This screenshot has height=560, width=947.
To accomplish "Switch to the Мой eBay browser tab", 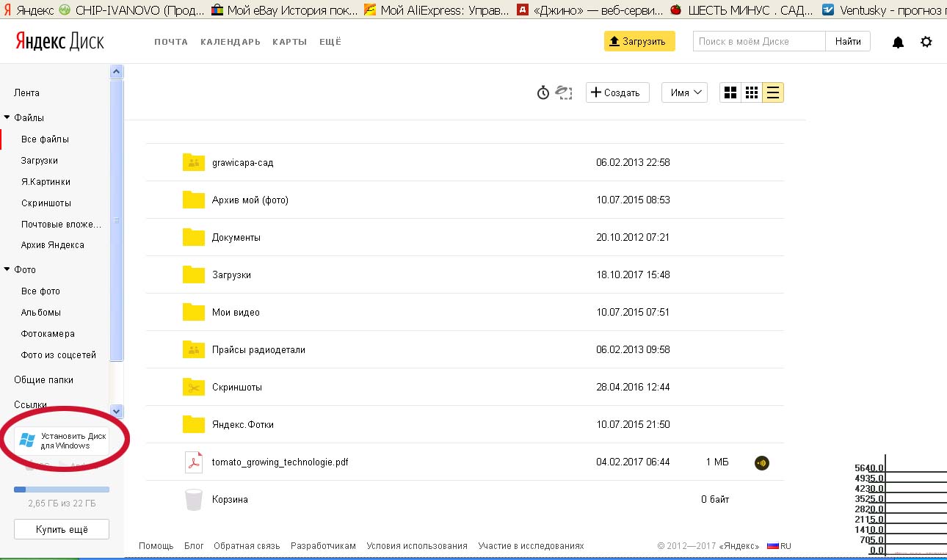I will pos(285,10).
